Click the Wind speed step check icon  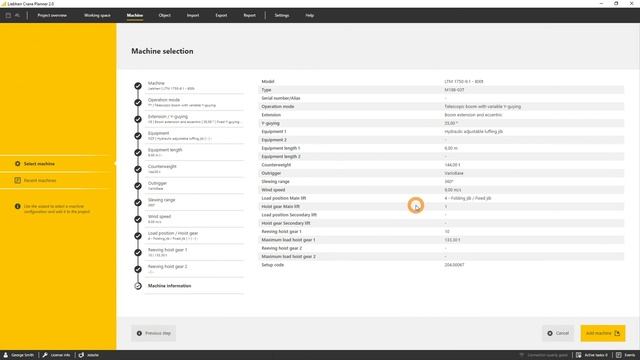pyautogui.click(x=138, y=219)
